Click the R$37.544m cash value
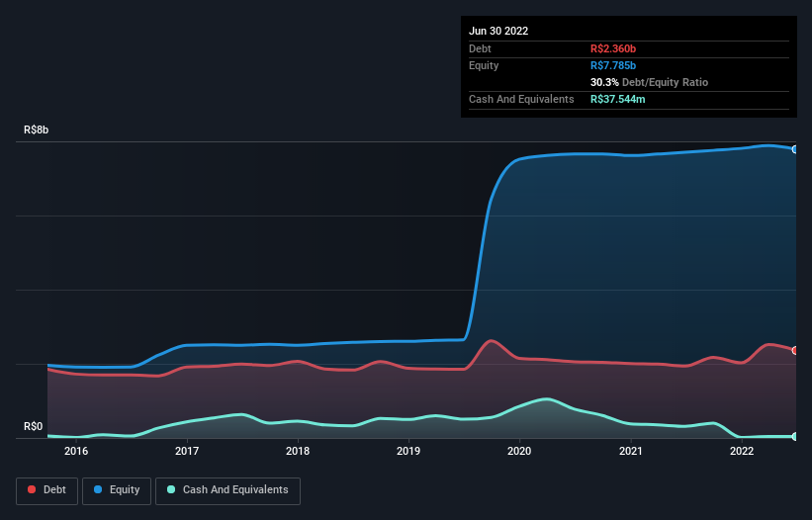812x520 pixels. tap(618, 99)
